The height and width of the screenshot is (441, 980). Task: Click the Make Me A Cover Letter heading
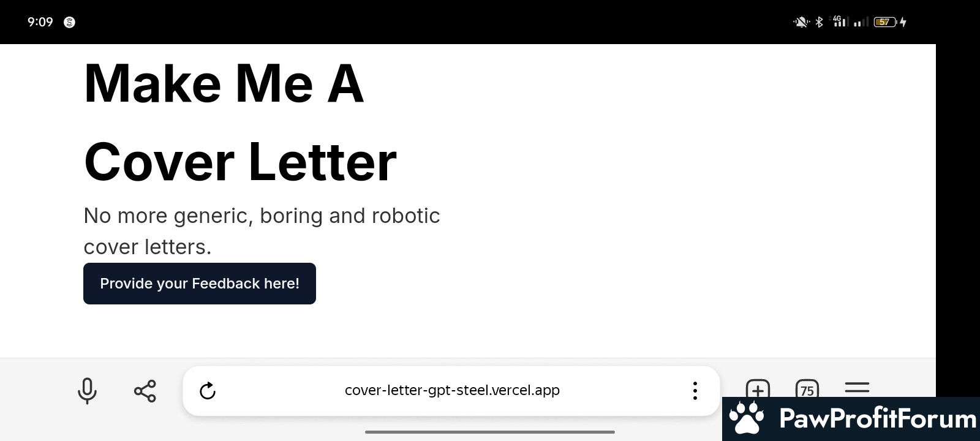point(240,123)
